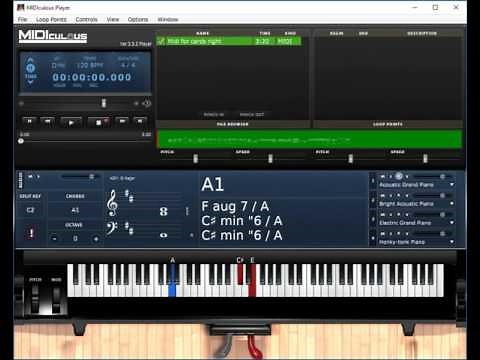Click the highlighted round icon in Acoustic Grand Piano row
The image size is (480, 360).
(399, 176)
